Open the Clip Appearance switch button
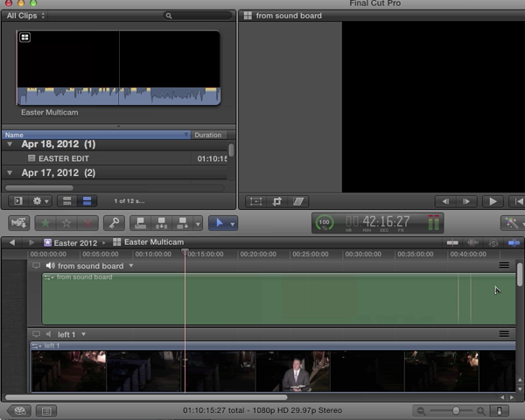This screenshot has width=525, height=420. [500, 411]
